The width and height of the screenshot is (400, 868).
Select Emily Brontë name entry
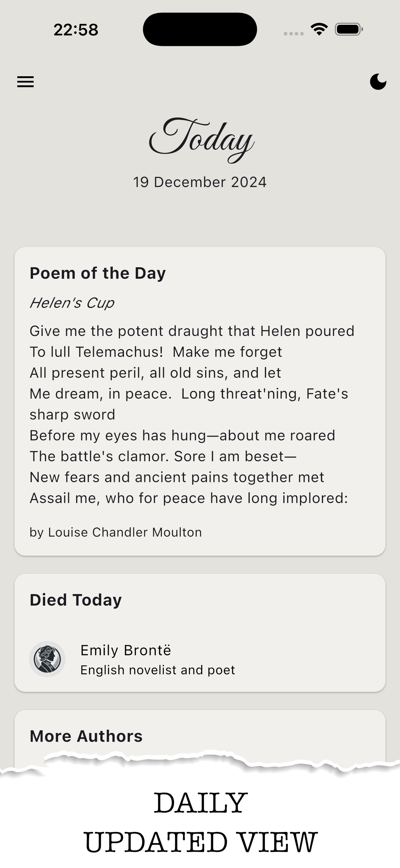pyautogui.click(x=125, y=650)
